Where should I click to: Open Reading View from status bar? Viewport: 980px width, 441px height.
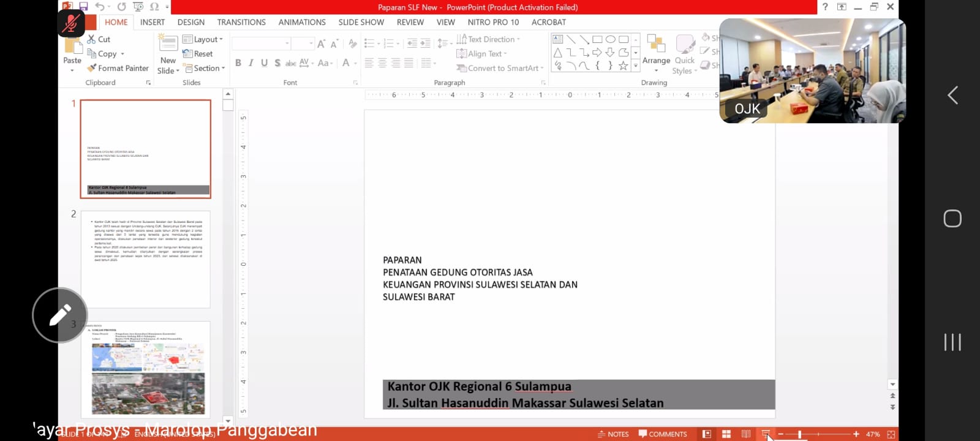pos(746,434)
